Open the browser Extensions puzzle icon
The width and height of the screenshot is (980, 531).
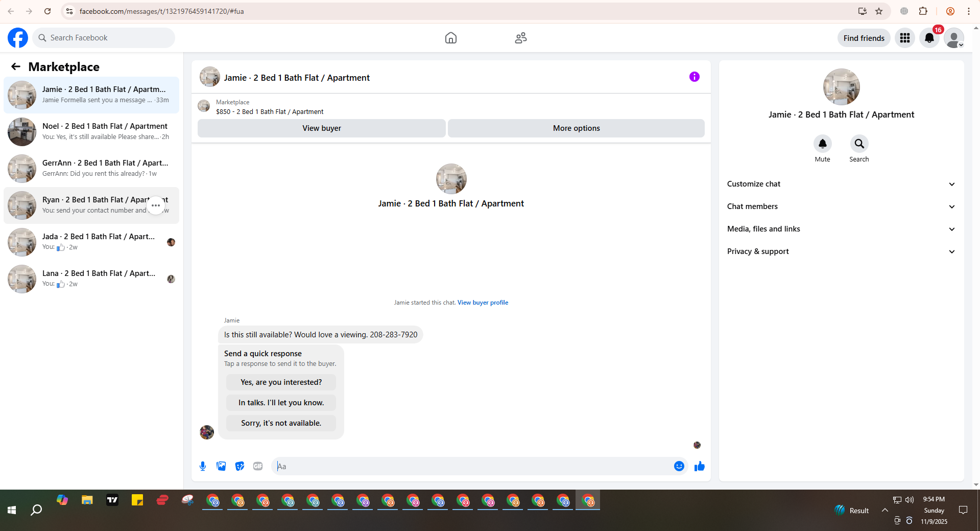click(x=923, y=11)
